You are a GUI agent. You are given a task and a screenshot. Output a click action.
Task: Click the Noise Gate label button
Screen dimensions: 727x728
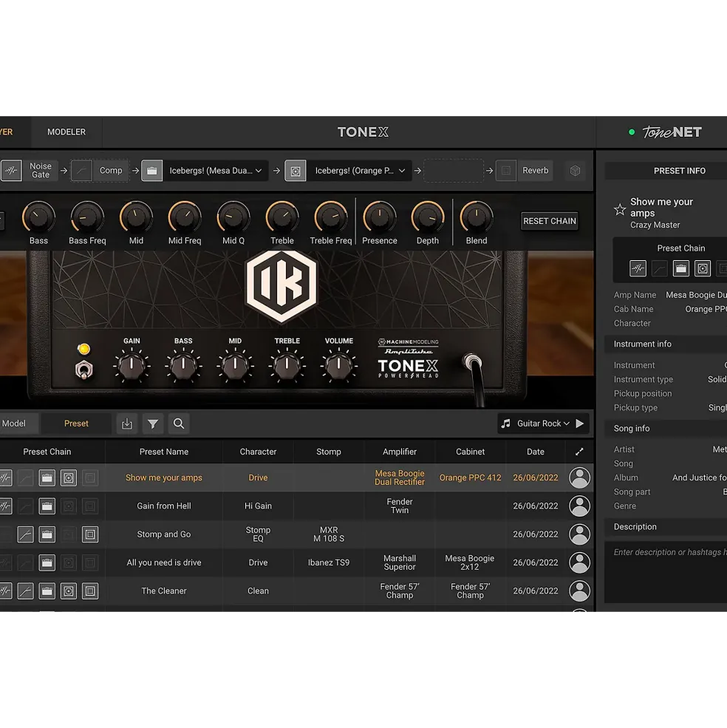point(41,171)
